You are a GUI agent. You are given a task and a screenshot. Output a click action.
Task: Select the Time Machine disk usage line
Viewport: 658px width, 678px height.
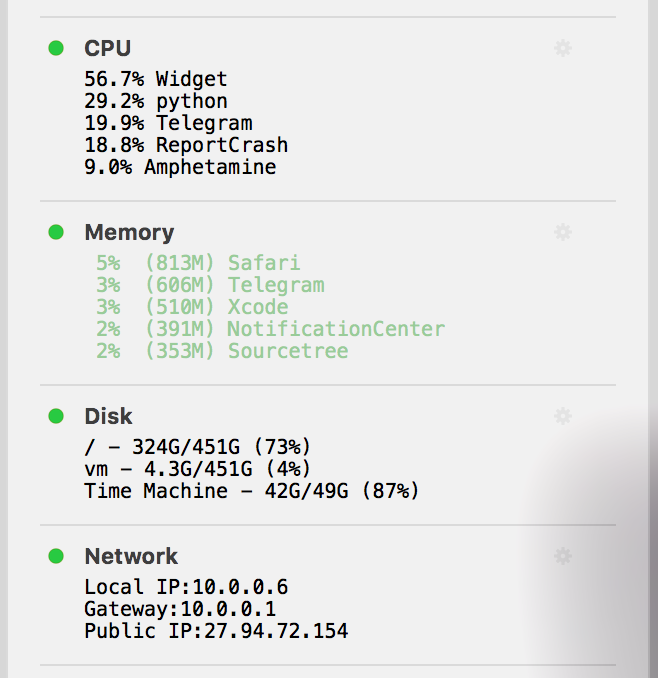point(251,491)
